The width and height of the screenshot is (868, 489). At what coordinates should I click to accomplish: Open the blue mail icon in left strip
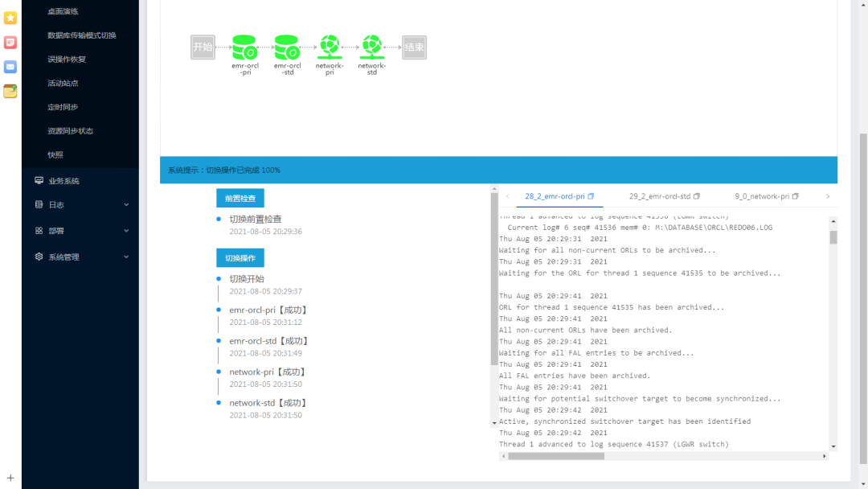pyautogui.click(x=10, y=67)
